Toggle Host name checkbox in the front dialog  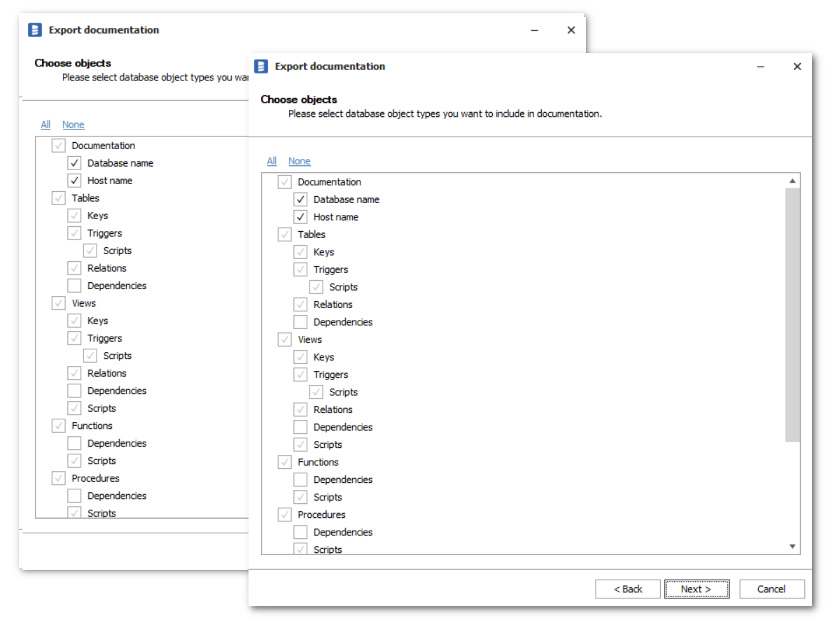pos(300,217)
